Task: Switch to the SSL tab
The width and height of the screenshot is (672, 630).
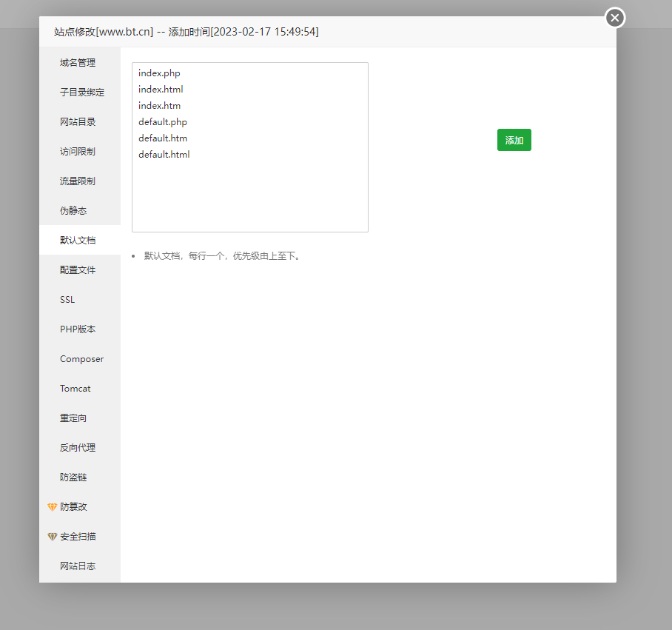Action: pos(67,300)
